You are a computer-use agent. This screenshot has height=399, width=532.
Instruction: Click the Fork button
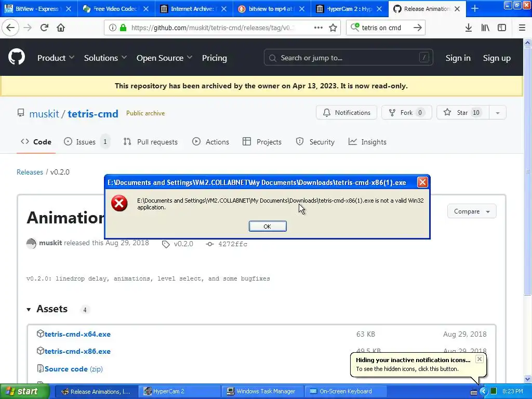tap(406, 113)
